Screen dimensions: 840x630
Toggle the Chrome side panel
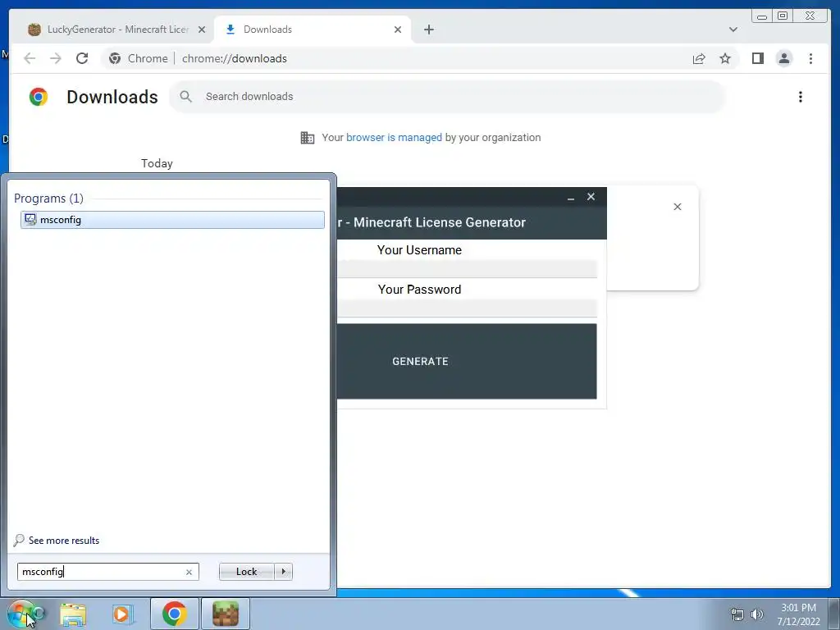tap(757, 58)
